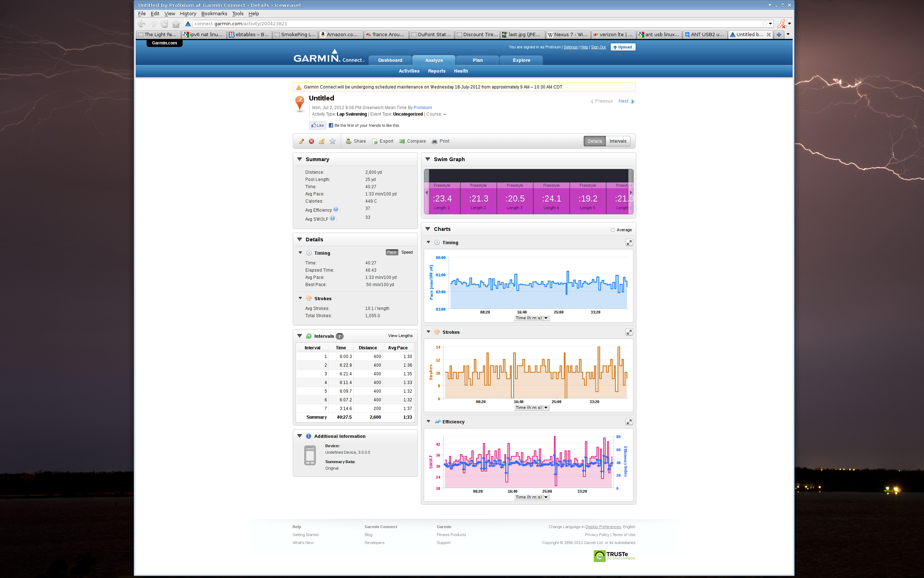The height and width of the screenshot is (578, 924).
Task: Open Compare for this activity
Action: (x=412, y=141)
